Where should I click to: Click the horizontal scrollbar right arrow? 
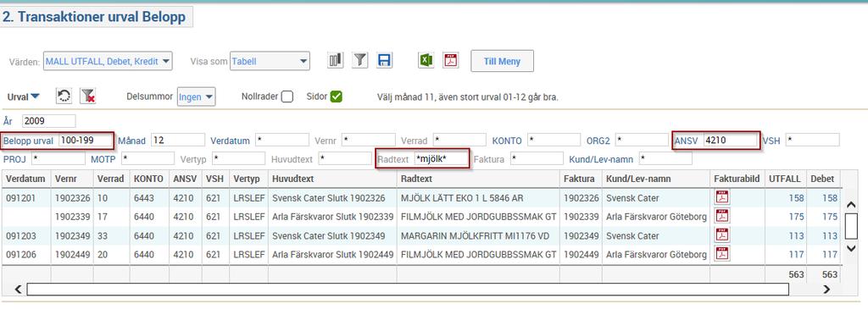tap(826, 289)
